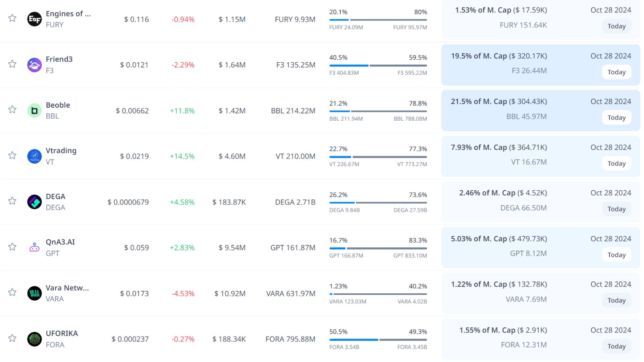The image size is (644, 362).
Task: Click the Vara Network token logo
Action: coord(34,293)
